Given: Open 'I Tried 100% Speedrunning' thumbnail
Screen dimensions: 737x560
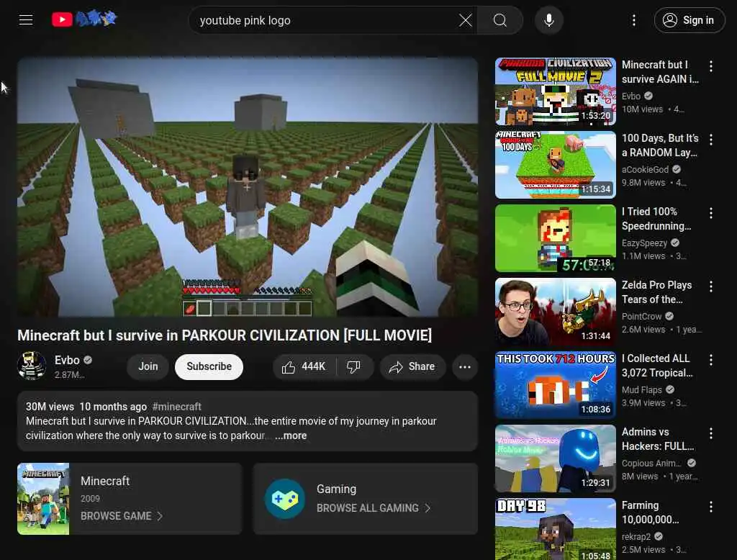Looking at the screenshot, I should click(x=555, y=238).
